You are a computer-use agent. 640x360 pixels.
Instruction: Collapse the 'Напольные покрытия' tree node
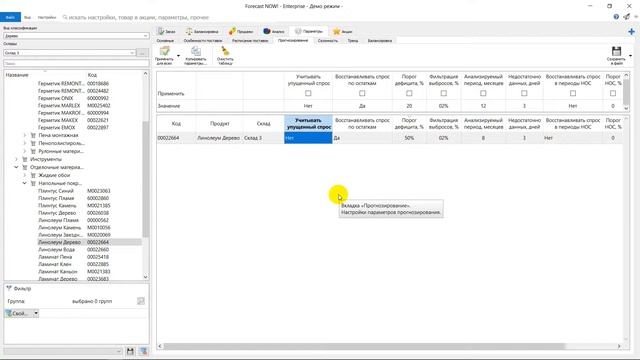pos(24,183)
